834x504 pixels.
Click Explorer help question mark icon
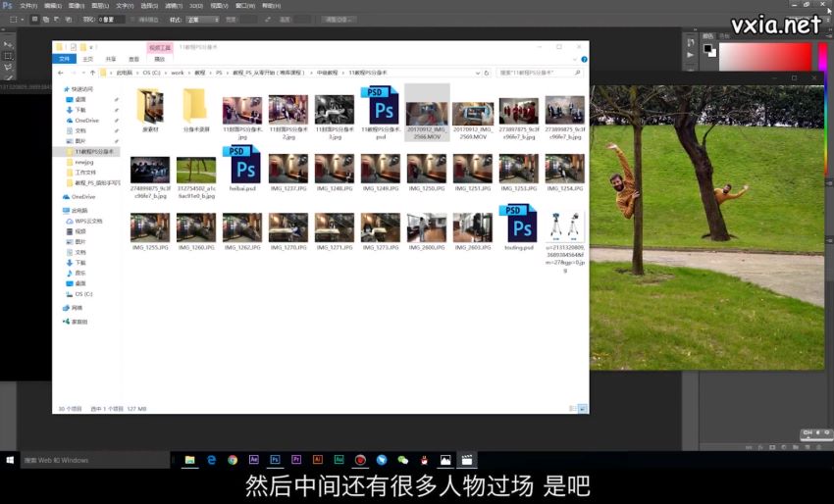pyautogui.click(x=584, y=59)
